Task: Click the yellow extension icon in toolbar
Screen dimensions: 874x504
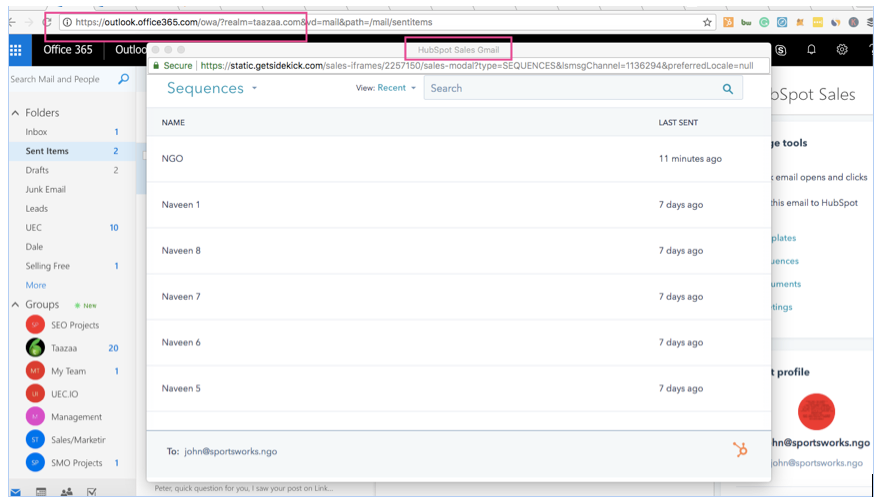Action: pos(818,22)
